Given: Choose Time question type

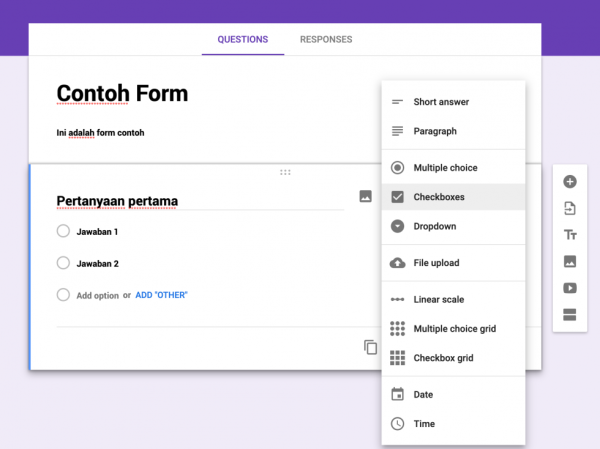Looking at the screenshot, I should coord(453,424).
